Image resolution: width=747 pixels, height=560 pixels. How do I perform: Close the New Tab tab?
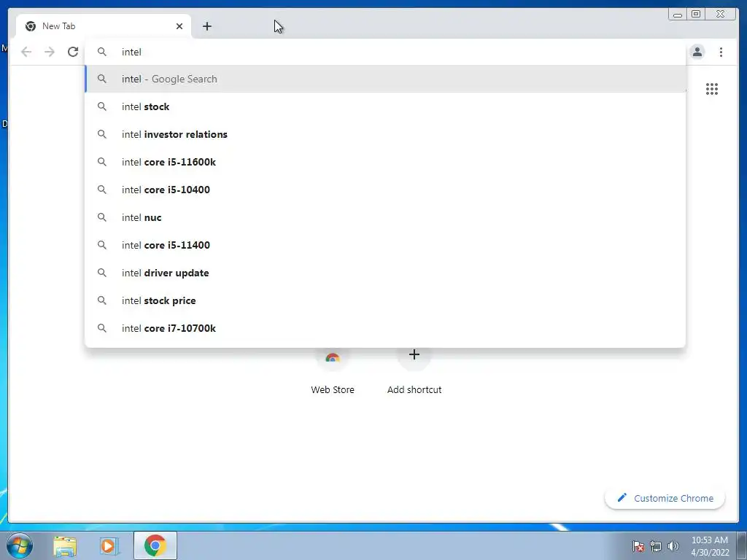click(179, 26)
